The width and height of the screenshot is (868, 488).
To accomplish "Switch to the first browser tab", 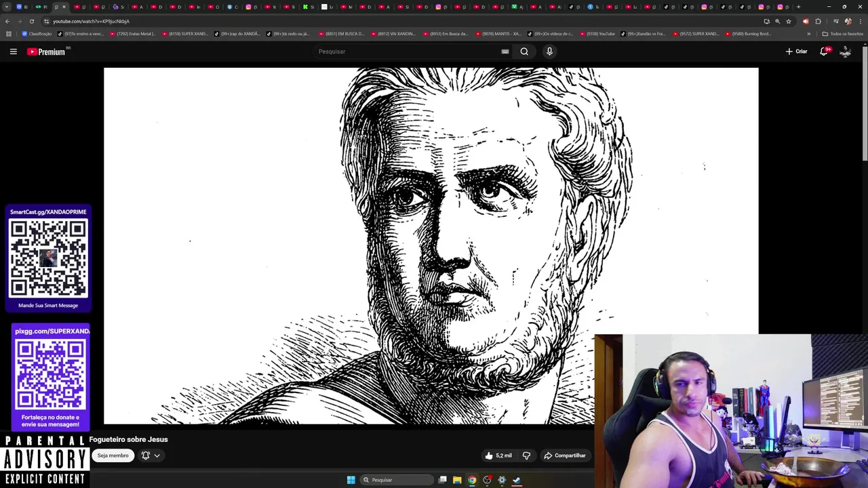I will pos(22,7).
